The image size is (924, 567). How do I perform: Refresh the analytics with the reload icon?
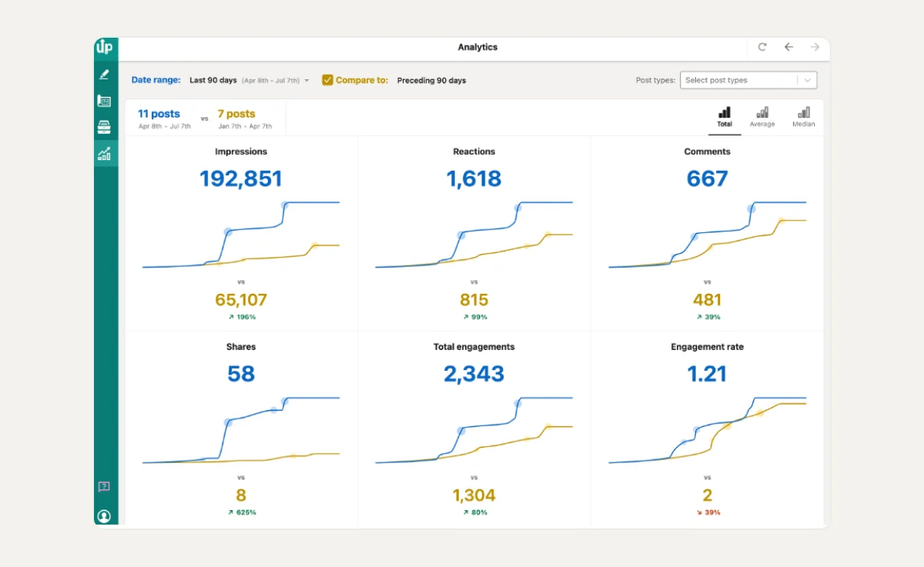(x=762, y=47)
